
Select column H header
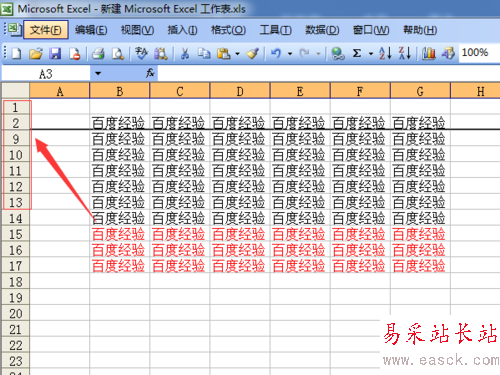tap(476, 91)
